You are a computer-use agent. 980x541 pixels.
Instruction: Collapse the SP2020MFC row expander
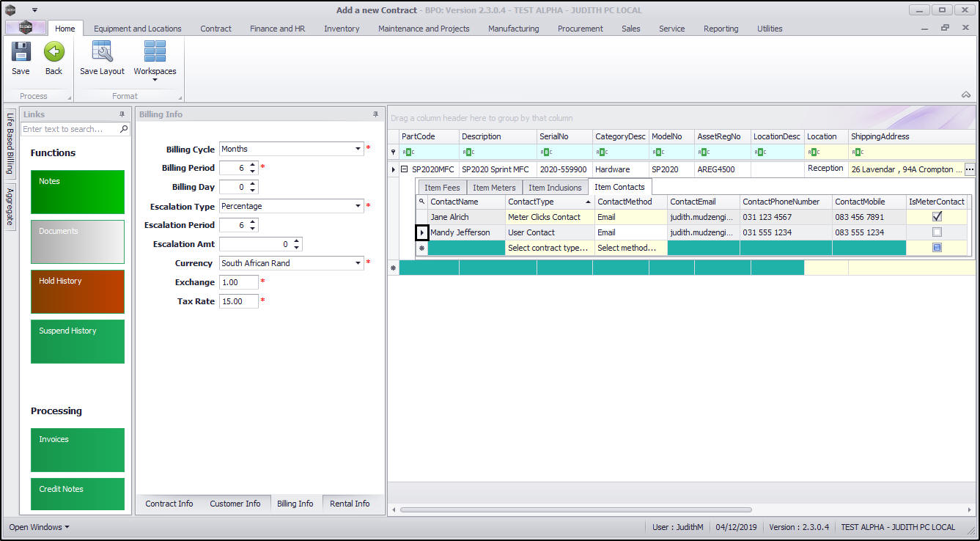(404, 169)
